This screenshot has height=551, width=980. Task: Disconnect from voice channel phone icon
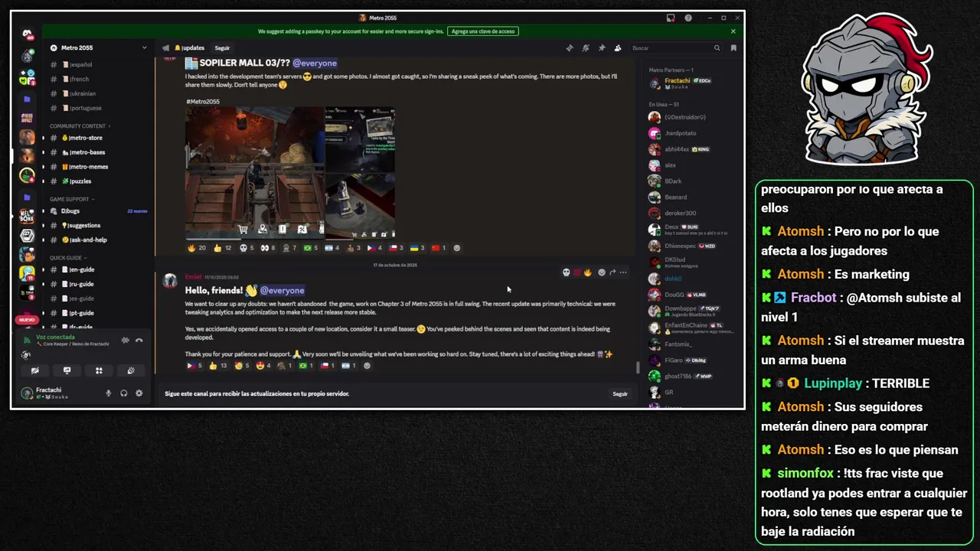point(139,341)
